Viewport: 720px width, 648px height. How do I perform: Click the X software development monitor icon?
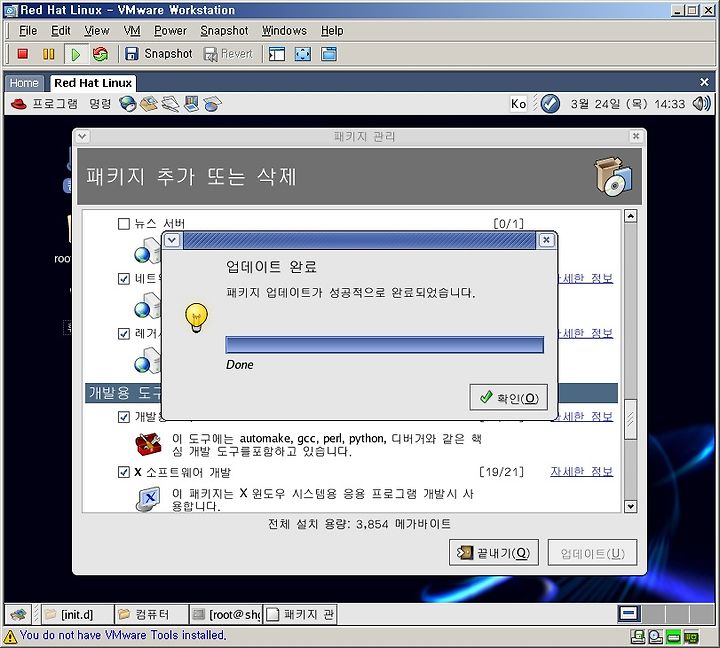coord(148,499)
